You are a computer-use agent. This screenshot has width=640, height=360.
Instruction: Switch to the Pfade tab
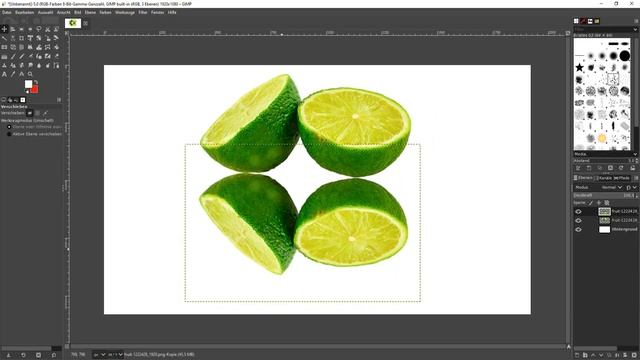[622, 178]
